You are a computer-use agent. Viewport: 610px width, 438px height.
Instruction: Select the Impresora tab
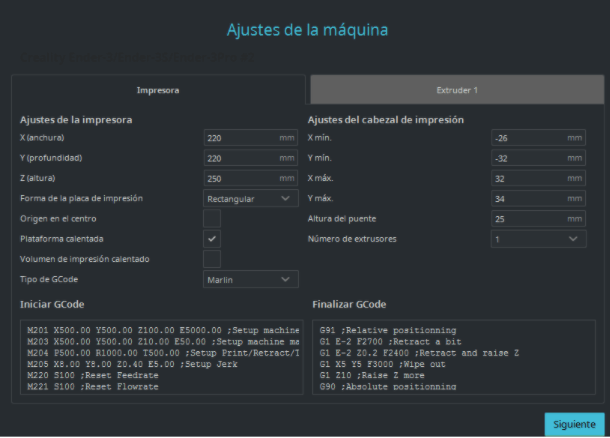pos(157,90)
